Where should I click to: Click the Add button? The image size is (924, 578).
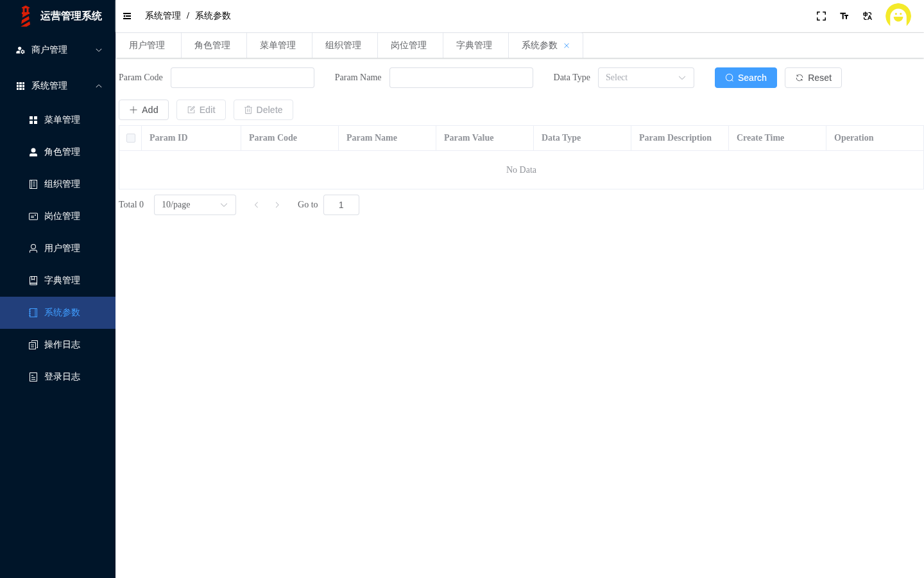[144, 110]
